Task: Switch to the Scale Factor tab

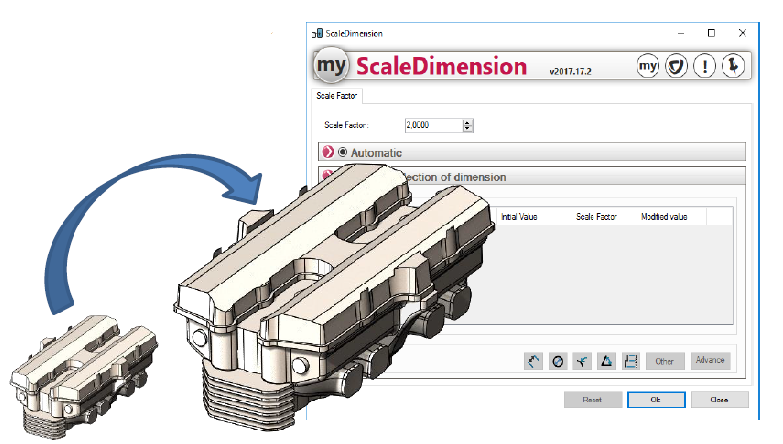Action: coord(337,95)
